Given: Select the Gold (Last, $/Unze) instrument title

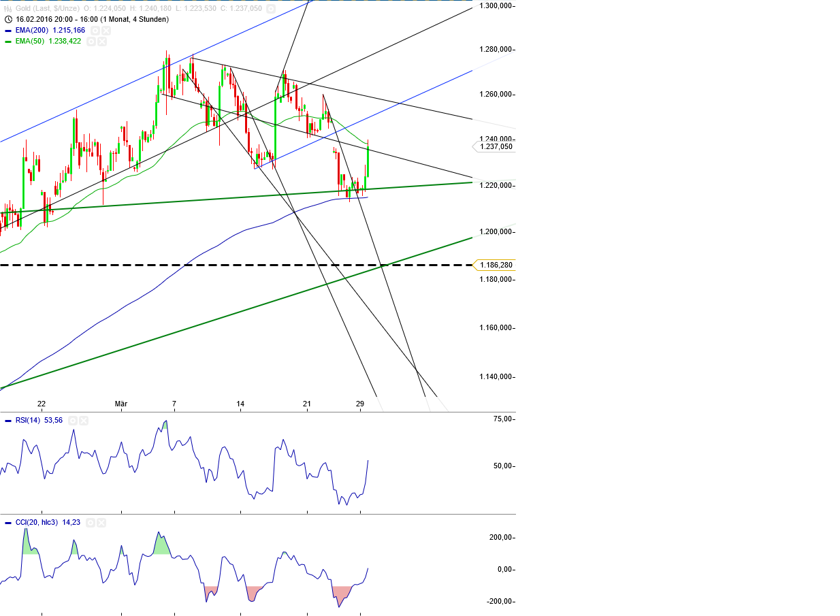Looking at the screenshot, I should coord(48,9).
